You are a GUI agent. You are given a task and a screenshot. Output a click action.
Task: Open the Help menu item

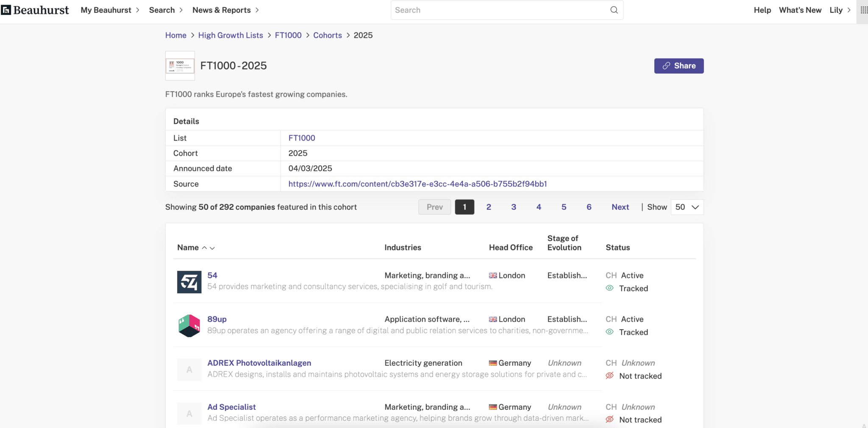pos(762,10)
